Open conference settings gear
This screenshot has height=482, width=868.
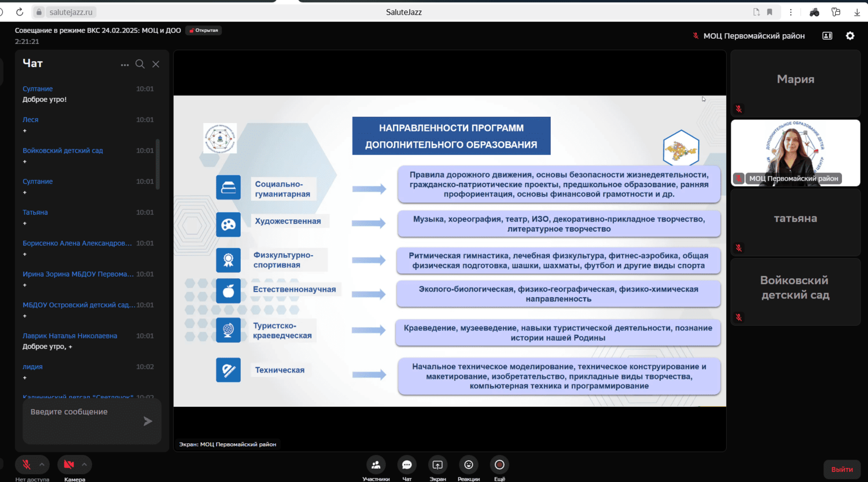tap(850, 36)
